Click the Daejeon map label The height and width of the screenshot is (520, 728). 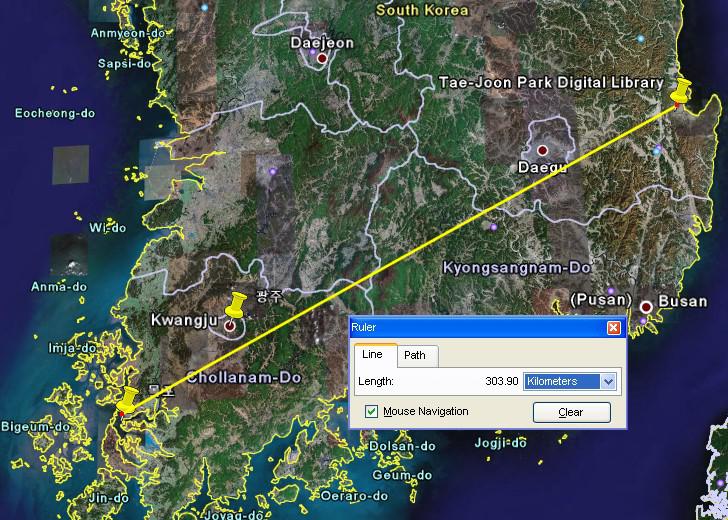pos(322,43)
